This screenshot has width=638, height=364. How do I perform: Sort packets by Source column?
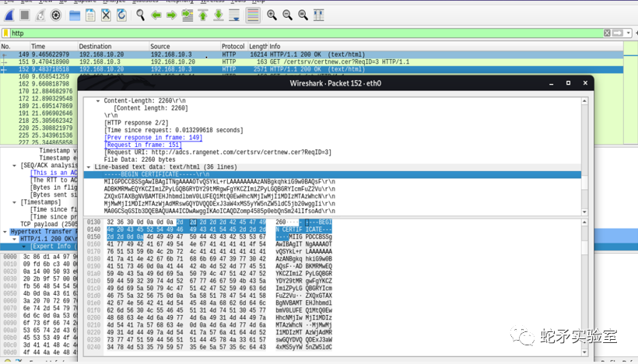pos(184,47)
